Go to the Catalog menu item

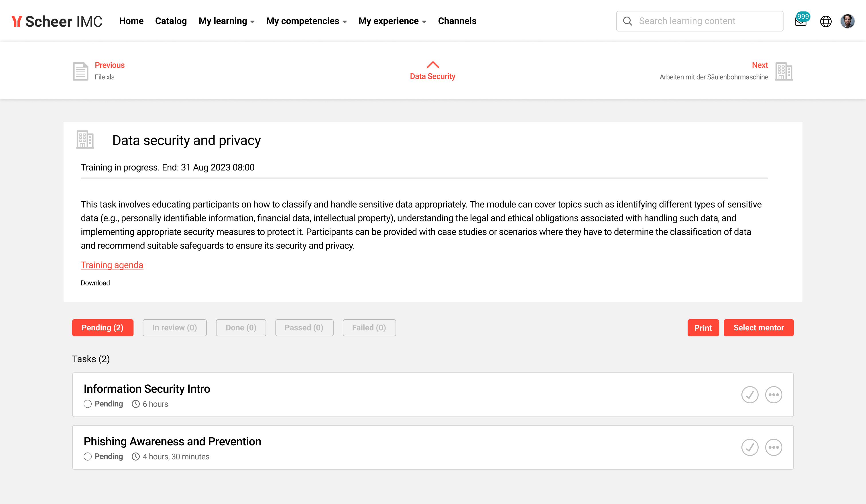click(x=171, y=21)
